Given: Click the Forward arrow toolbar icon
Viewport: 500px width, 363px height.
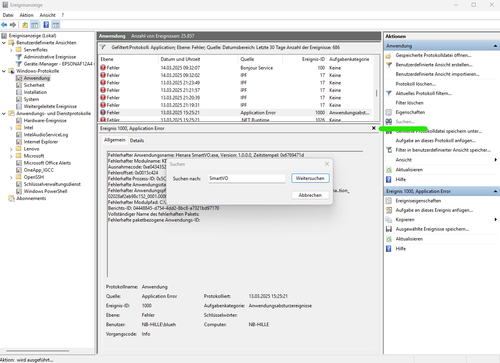Looking at the screenshot, I should [13, 25].
